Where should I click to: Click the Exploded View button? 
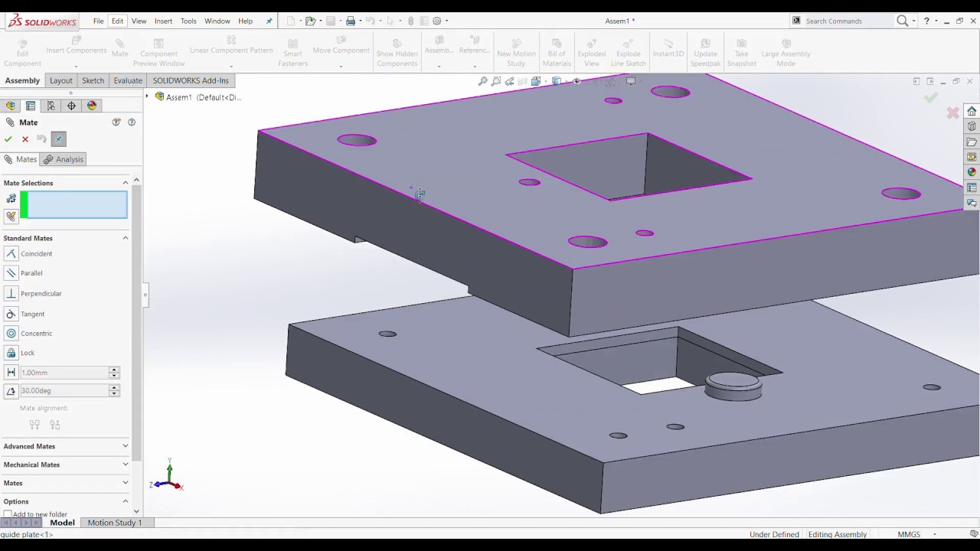pyautogui.click(x=591, y=54)
